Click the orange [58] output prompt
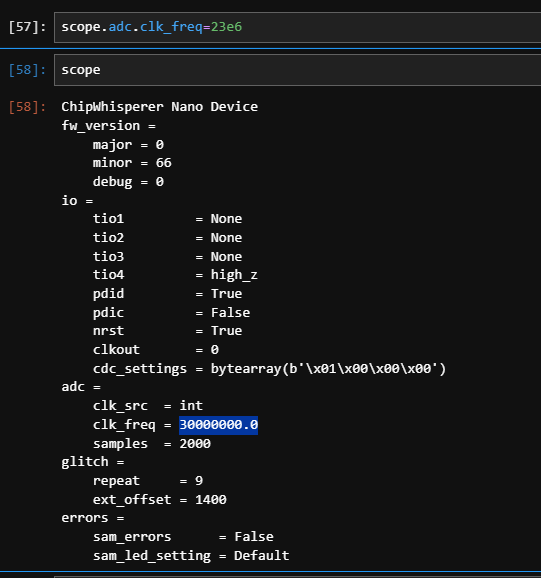The image size is (541, 578). click(x=27, y=107)
